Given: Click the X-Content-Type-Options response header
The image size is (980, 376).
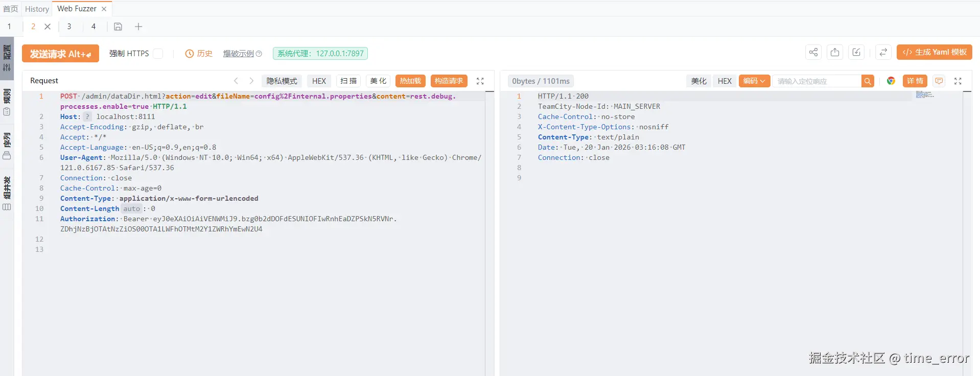Looking at the screenshot, I should point(603,127).
